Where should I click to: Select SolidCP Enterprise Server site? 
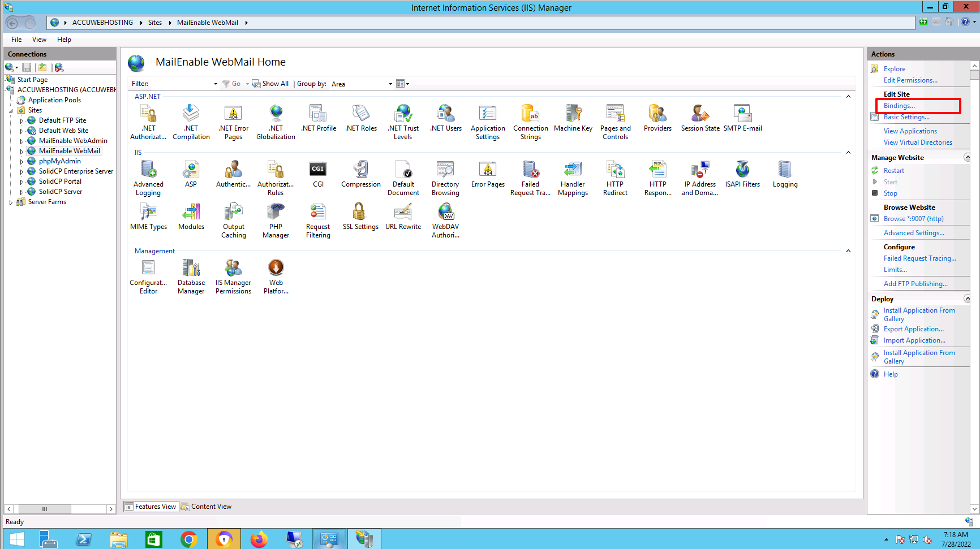click(x=76, y=171)
